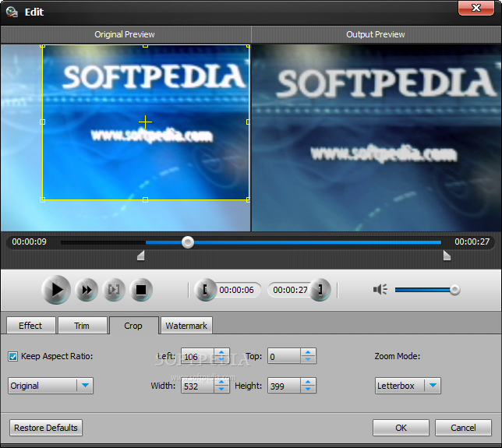Select the Crop tab
This screenshot has width=502, height=448.
click(x=133, y=326)
